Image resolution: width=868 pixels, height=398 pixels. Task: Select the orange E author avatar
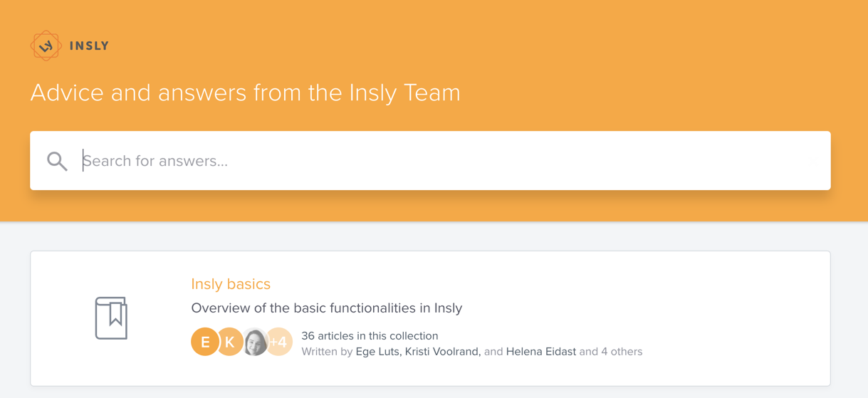point(205,342)
